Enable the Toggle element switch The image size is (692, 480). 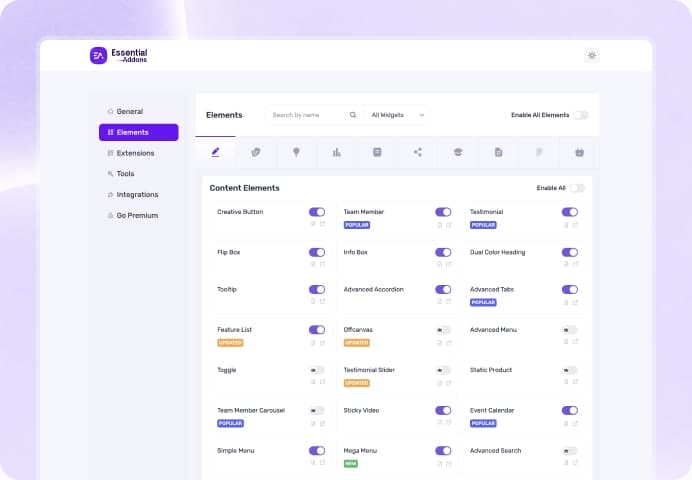coord(317,370)
